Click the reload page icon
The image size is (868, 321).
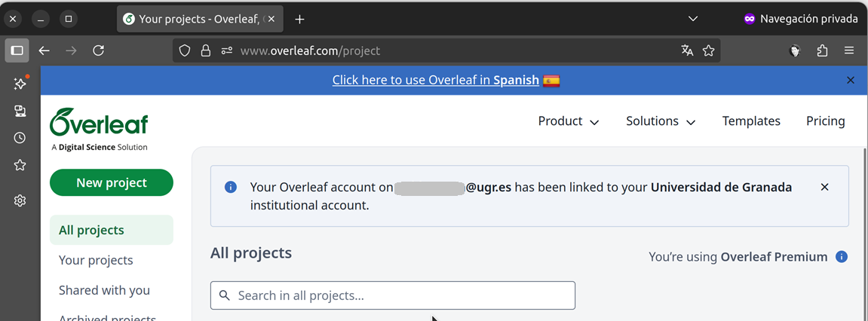(x=98, y=50)
